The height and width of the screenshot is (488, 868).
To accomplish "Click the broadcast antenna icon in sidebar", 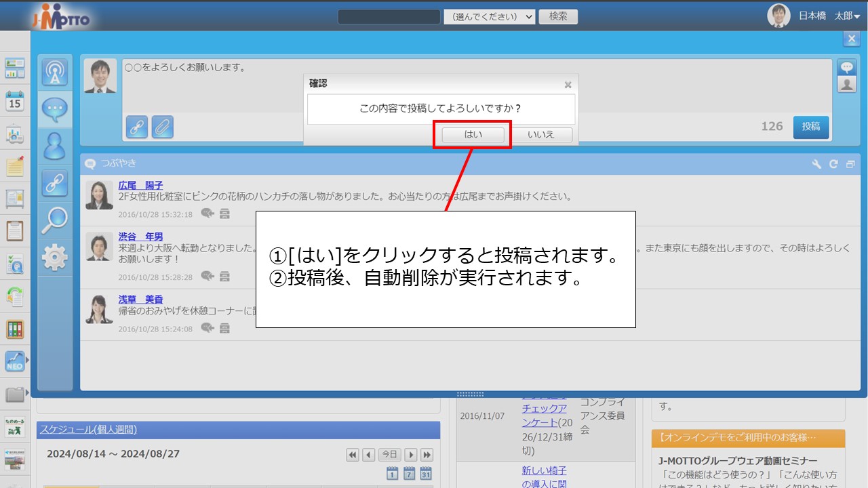I will point(54,72).
